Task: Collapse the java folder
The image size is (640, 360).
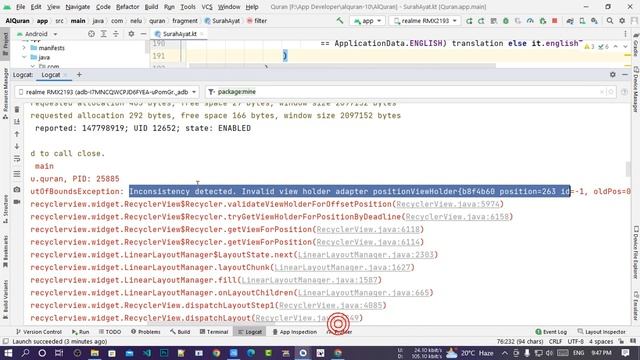Action: (x=24, y=57)
